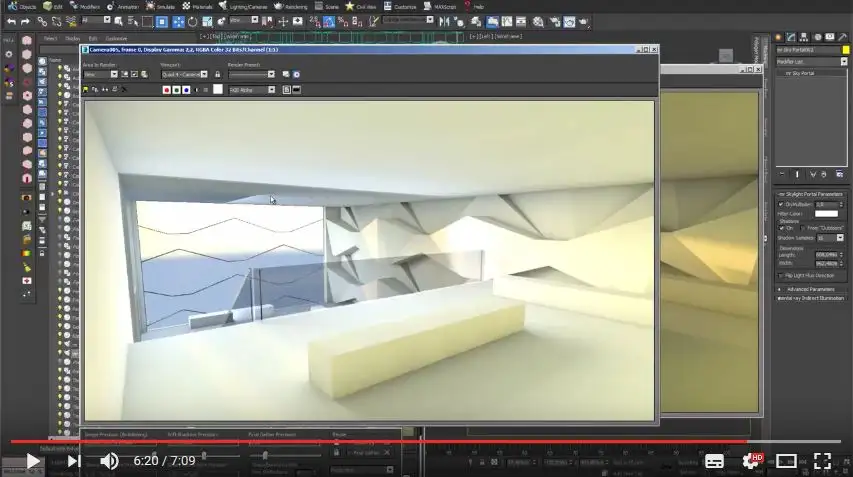Click the render window lock-to-viewport padlock

pos(218,75)
